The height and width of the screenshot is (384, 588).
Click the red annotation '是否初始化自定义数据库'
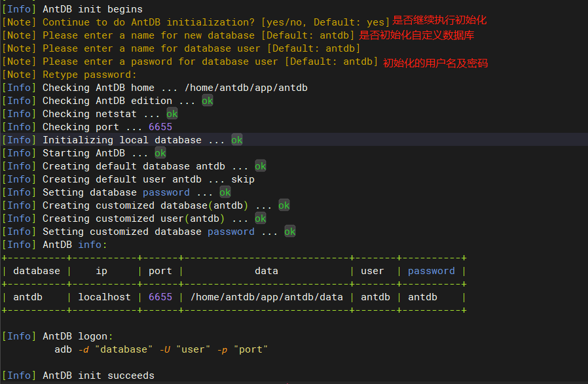coord(416,35)
